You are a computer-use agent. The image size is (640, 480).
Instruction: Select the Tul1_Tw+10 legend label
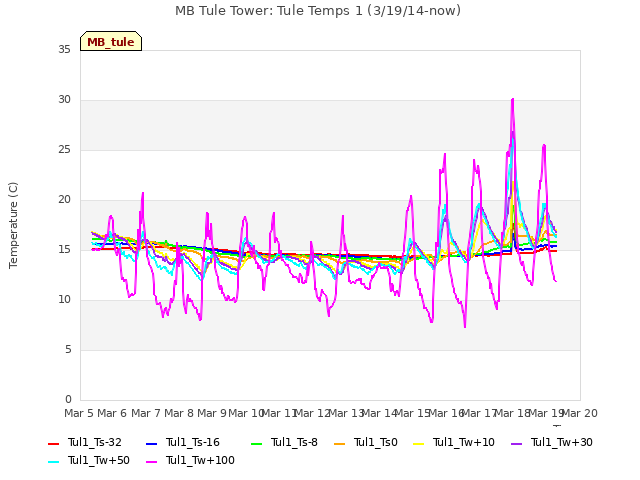click(x=464, y=442)
